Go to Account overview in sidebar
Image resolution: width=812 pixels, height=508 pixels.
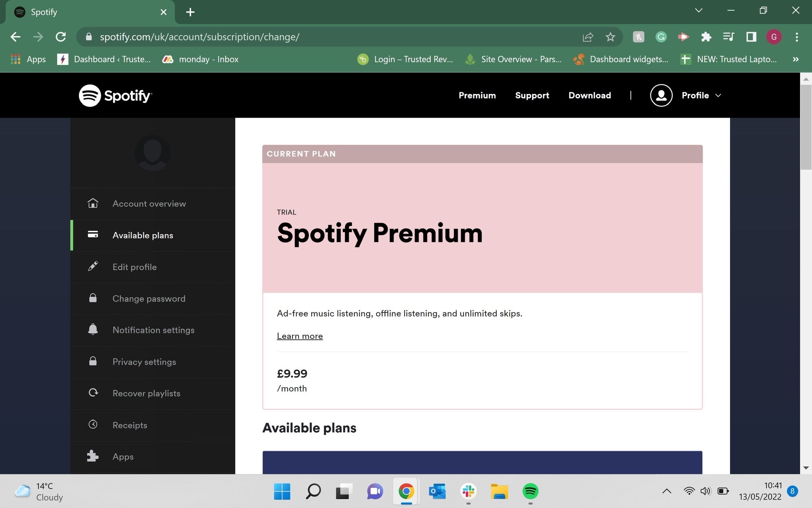[153, 203]
